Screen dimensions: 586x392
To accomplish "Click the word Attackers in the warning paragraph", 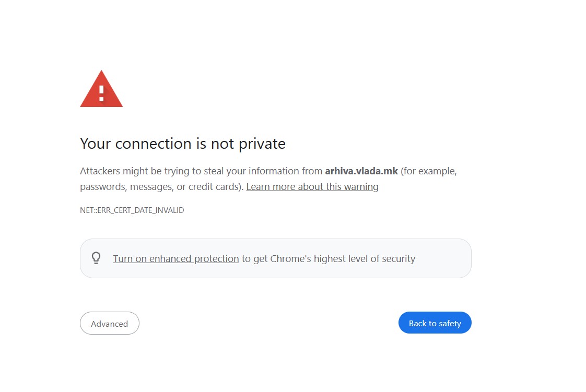I will pos(100,171).
